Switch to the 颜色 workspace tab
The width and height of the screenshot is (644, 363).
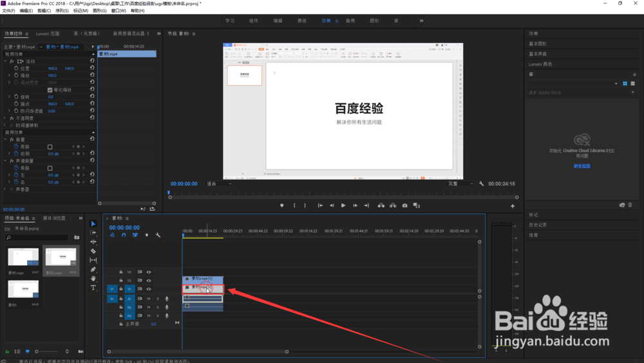[x=302, y=21]
